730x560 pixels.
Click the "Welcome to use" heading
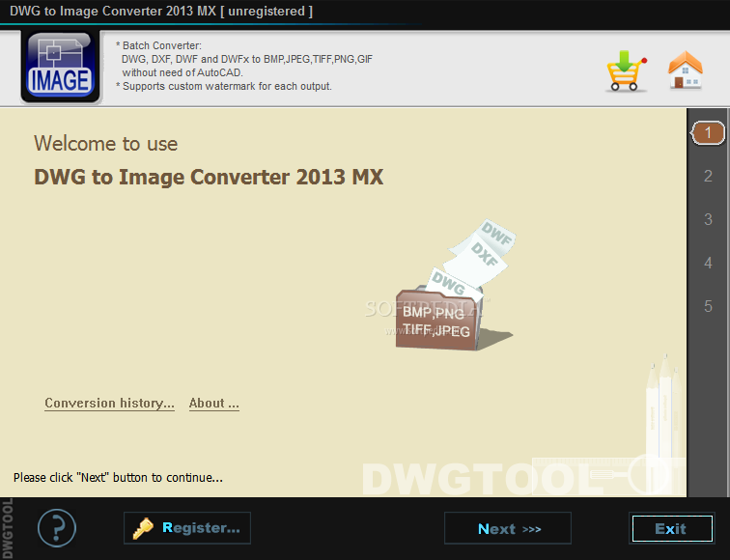pyautogui.click(x=105, y=143)
